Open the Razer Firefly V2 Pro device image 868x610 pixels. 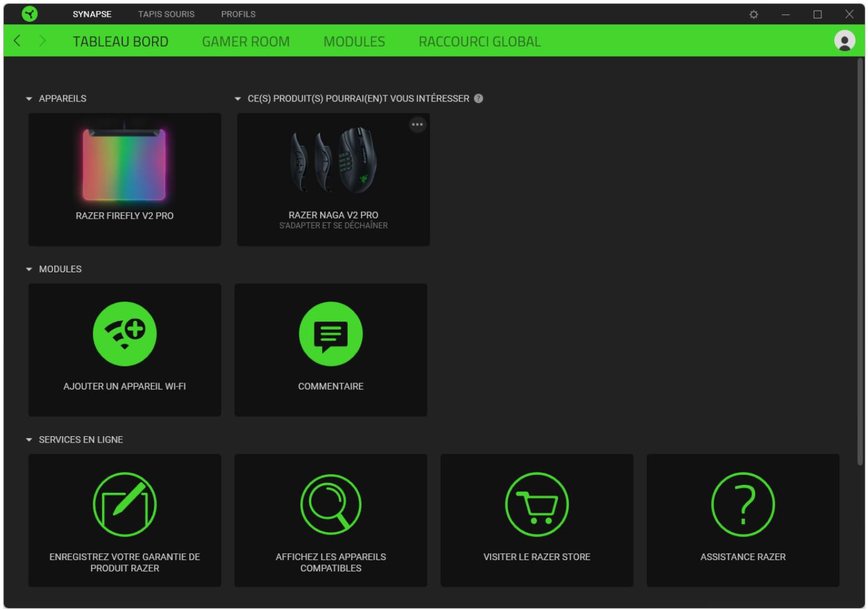tap(125, 163)
